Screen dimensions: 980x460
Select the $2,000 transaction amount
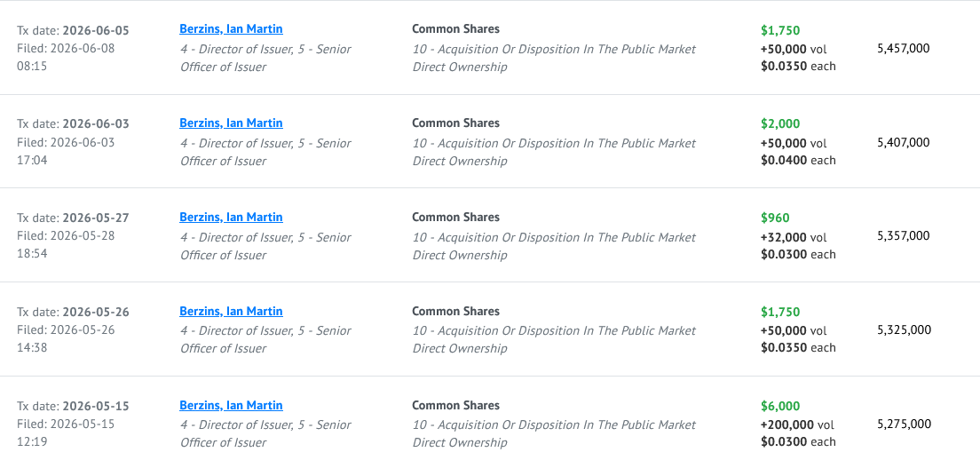click(780, 123)
